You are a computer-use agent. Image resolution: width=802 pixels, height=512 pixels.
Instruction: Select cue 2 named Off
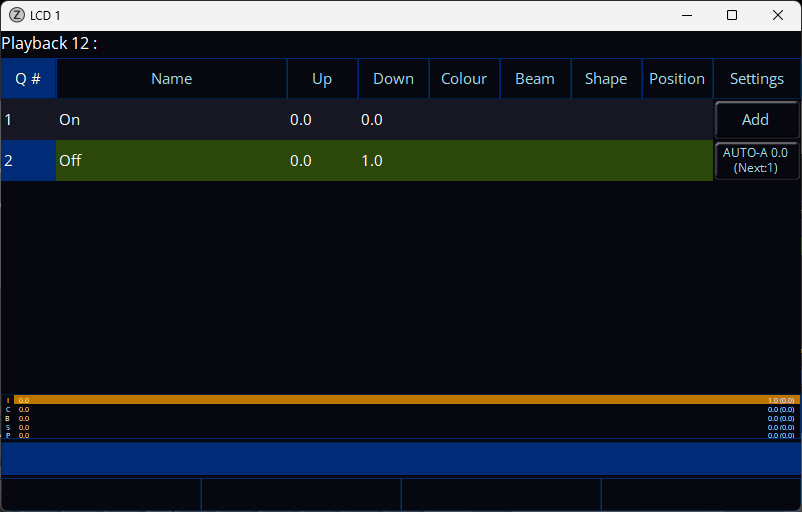coord(170,161)
